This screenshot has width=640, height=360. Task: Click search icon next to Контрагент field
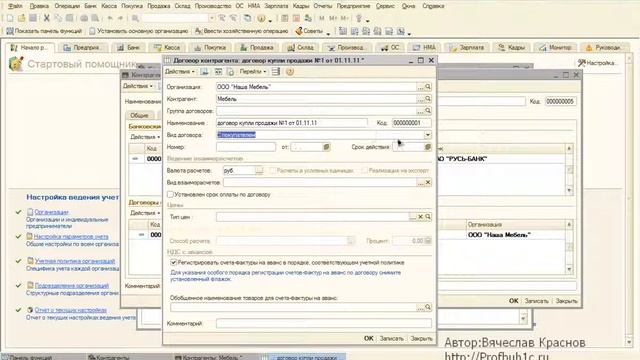428,99
